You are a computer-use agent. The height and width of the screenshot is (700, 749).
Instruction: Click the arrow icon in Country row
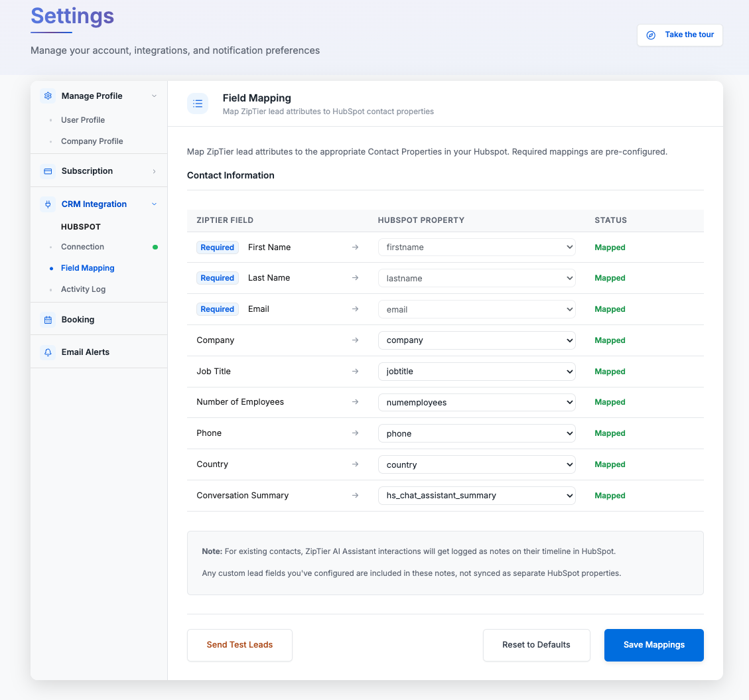355,464
